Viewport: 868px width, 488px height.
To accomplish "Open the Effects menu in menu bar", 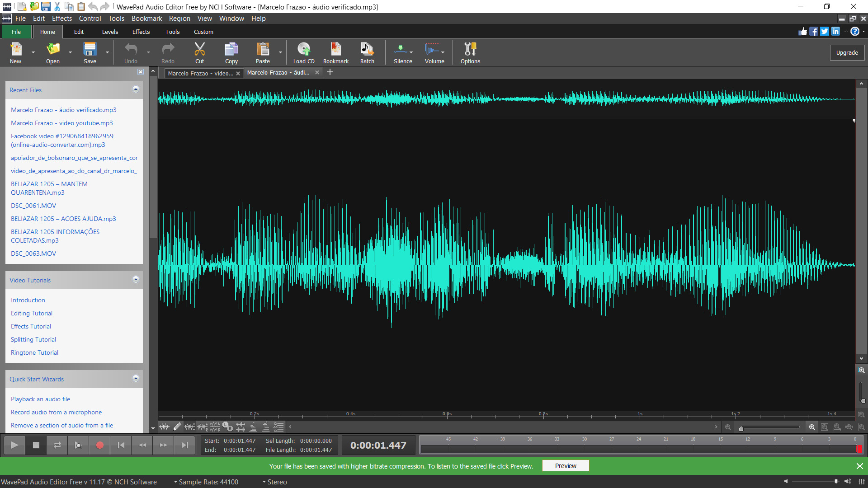I will (62, 19).
